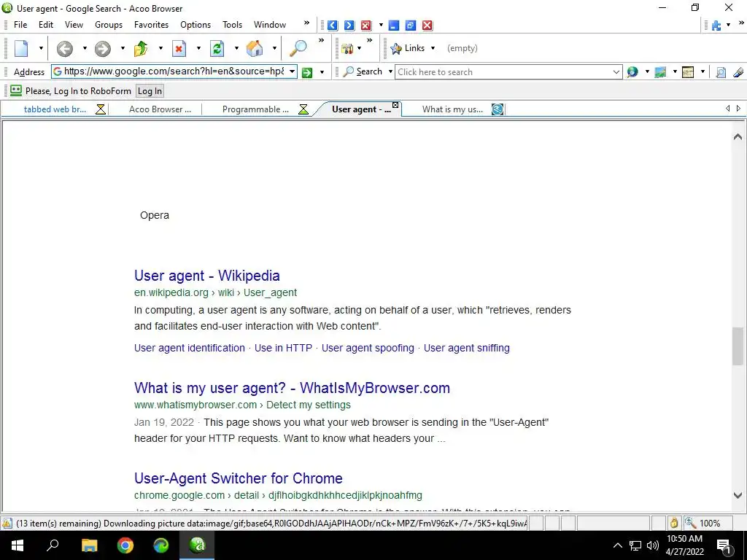747x560 pixels.
Task: Switch to the 'Acoo Browser ...' tab
Action: pyautogui.click(x=160, y=109)
